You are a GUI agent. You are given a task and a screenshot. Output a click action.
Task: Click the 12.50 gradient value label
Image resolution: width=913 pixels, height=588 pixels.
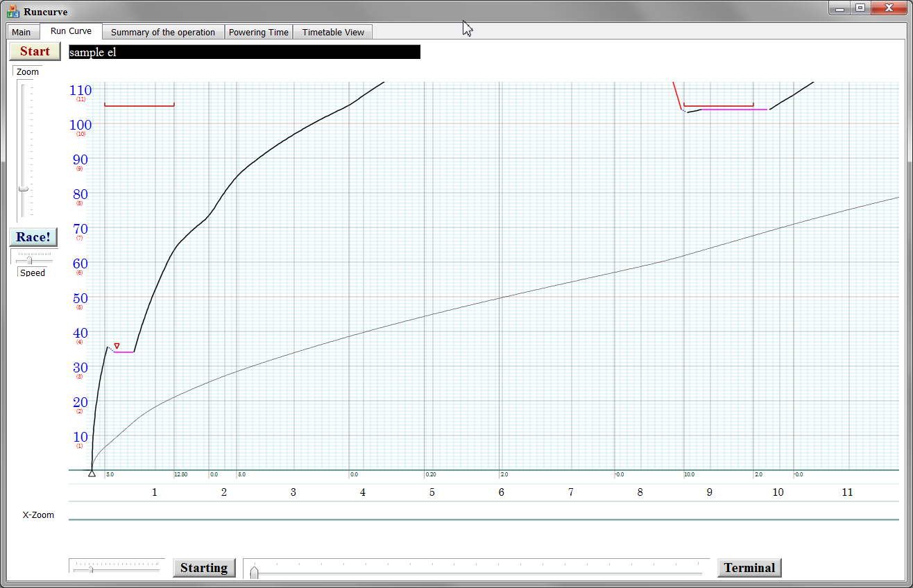(181, 475)
